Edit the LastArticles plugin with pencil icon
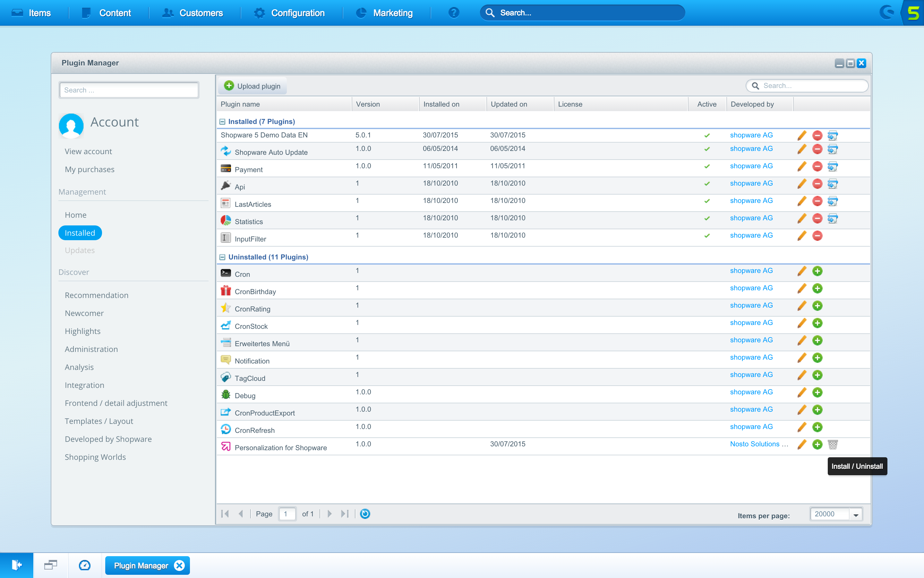924x578 pixels. pos(802,201)
